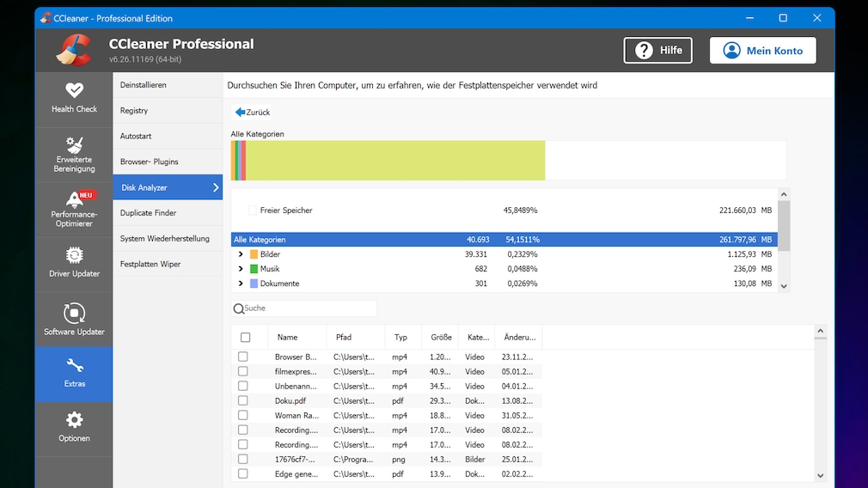Viewport: 868px width, 488px height.
Task: Tick the select-all checkbox in table header
Action: tap(245, 337)
